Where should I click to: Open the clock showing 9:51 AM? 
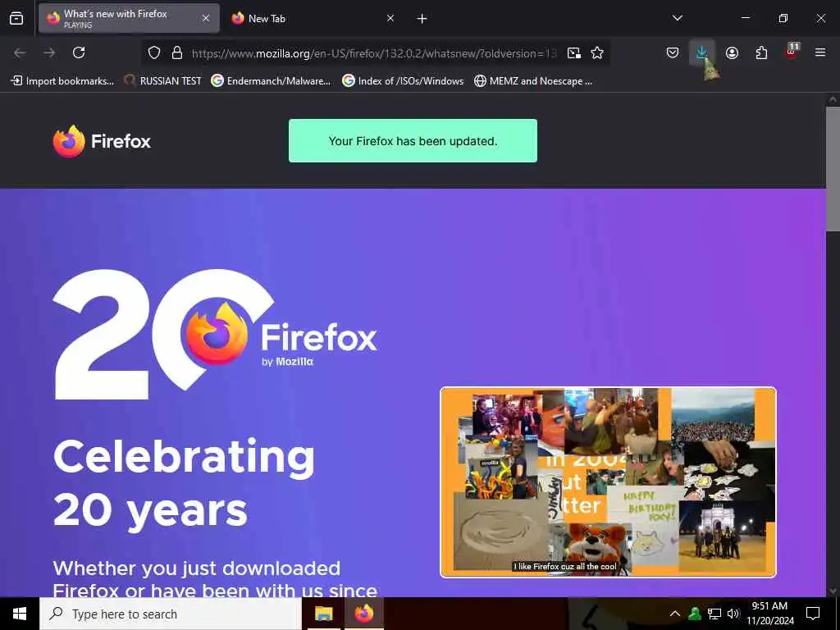point(770,614)
